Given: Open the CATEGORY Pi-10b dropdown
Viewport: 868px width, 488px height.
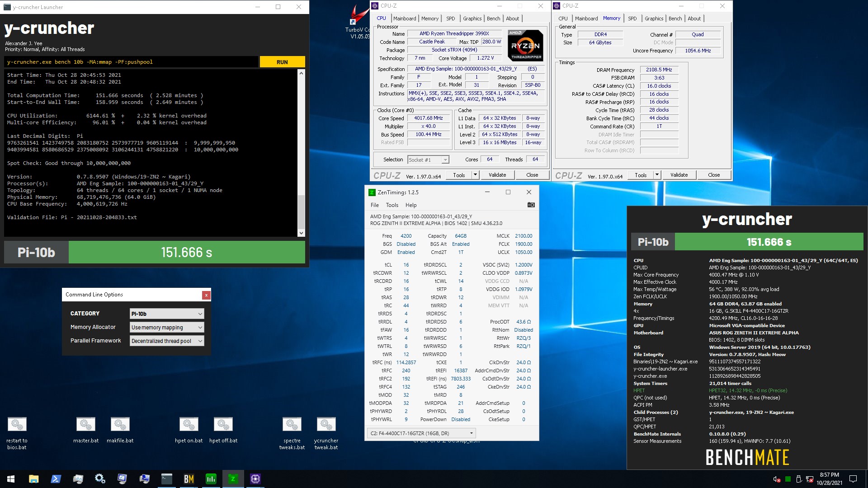Looking at the screenshot, I should pyautogui.click(x=167, y=314).
